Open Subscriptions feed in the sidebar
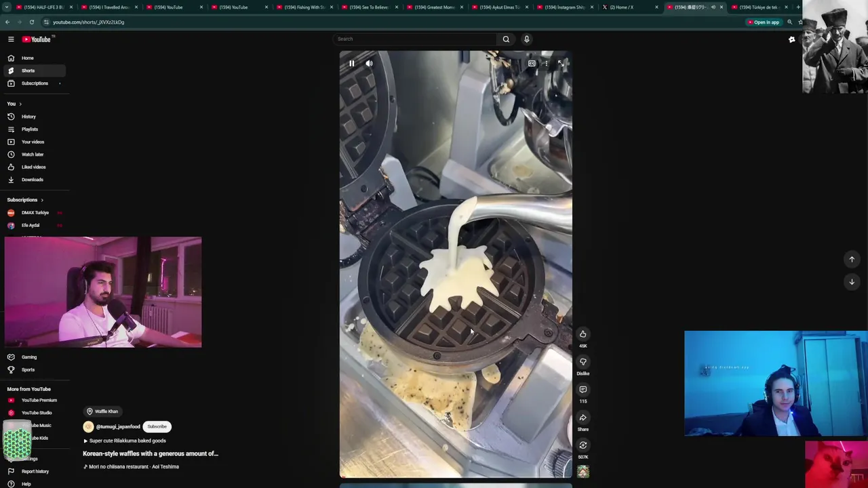This screenshot has height=488, width=868. 33,83
